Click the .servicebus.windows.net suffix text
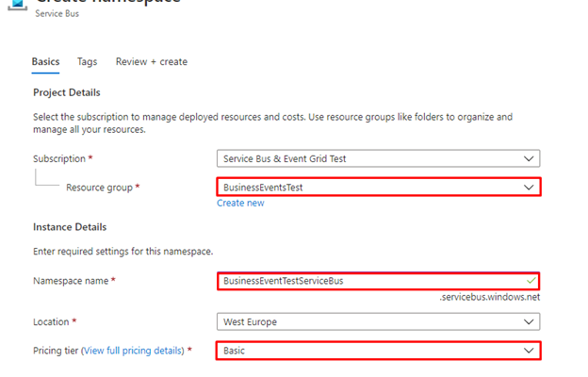 [x=490, y=297]
